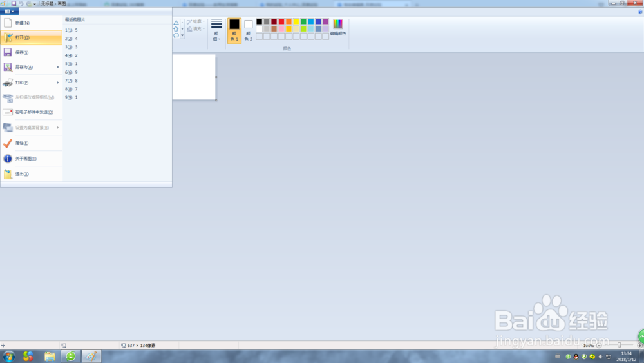Open the 粗细 line thickness dropdown
The width and height of the screenshot is (644, 363).
[216, 30]
